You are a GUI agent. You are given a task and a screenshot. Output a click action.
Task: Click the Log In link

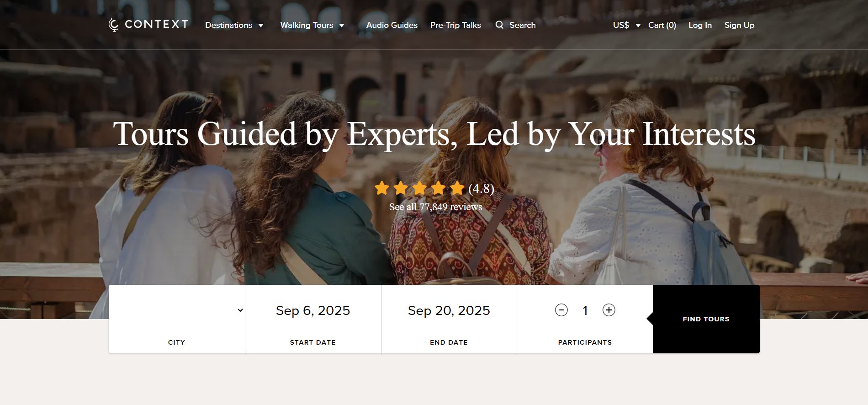click(x=700, y=25)
